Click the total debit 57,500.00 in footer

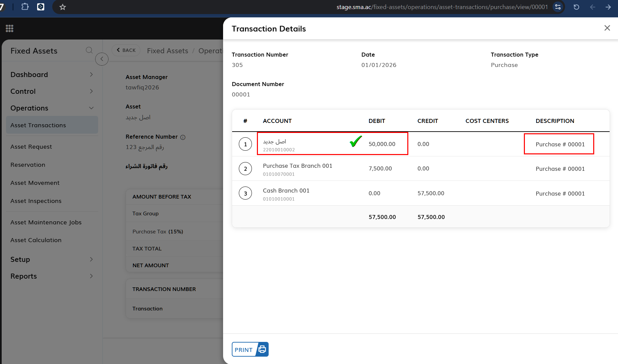tap(382, 217)
